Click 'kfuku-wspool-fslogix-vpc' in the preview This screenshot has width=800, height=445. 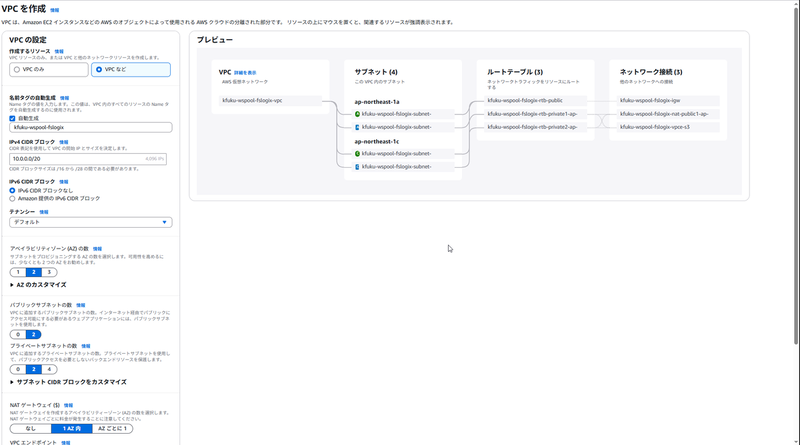pos(270,101)
